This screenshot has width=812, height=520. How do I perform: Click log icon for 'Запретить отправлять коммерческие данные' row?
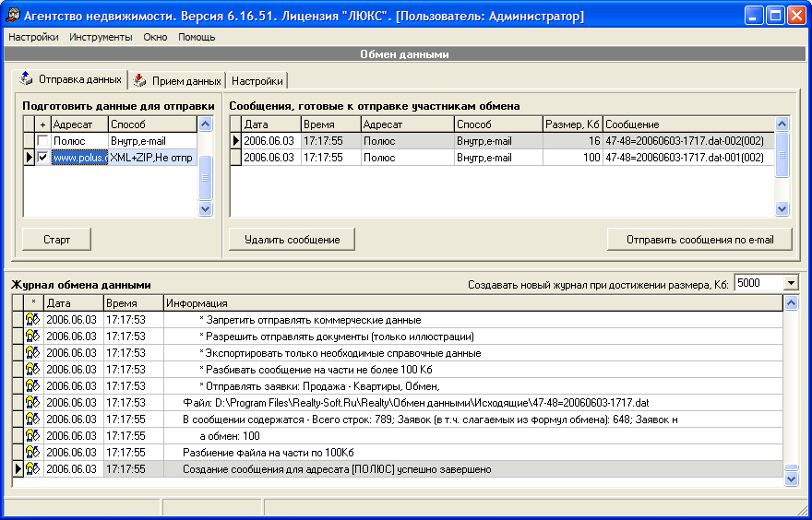pyautogui.click(x=32, y=320)
